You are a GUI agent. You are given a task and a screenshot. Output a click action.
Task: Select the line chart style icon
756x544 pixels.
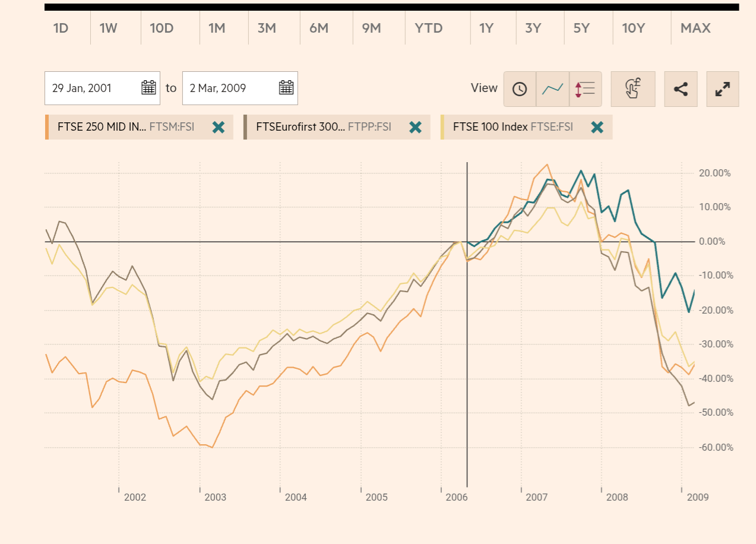pos(553,89)
